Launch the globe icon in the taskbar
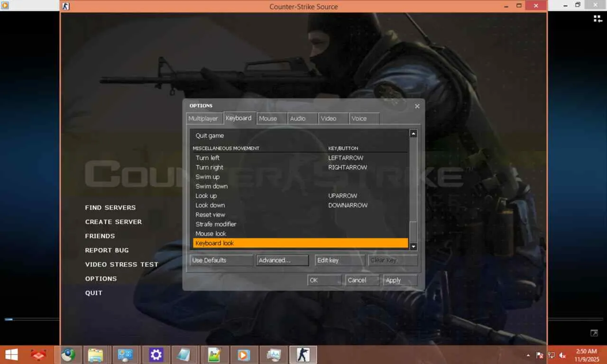This screenshot has height=364, width=607. [x=68, y=355]
